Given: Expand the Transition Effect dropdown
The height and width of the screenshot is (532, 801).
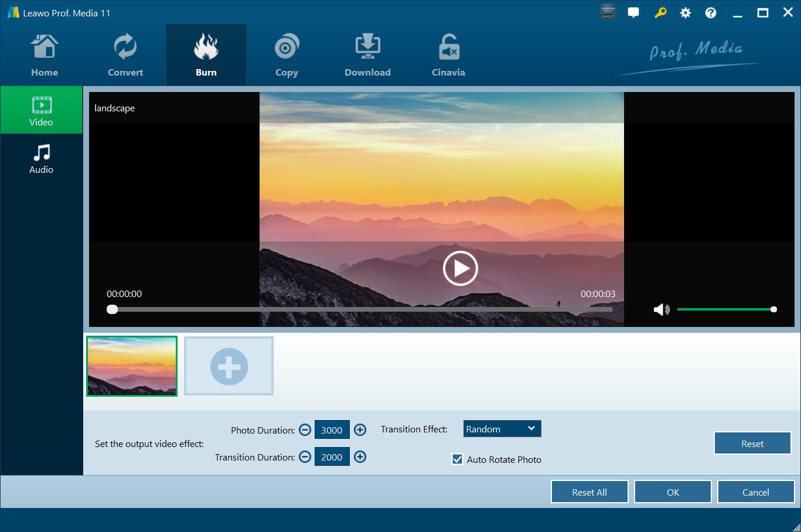Looking at the screenshot, I should 502,429.
